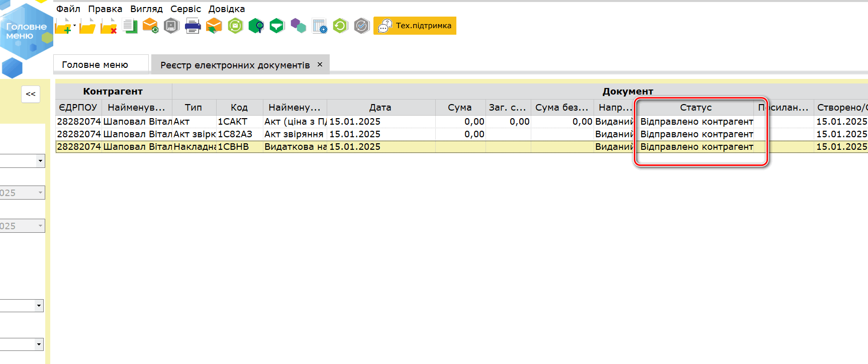Close the Реєстр електронних документів tab

(320, 64)
